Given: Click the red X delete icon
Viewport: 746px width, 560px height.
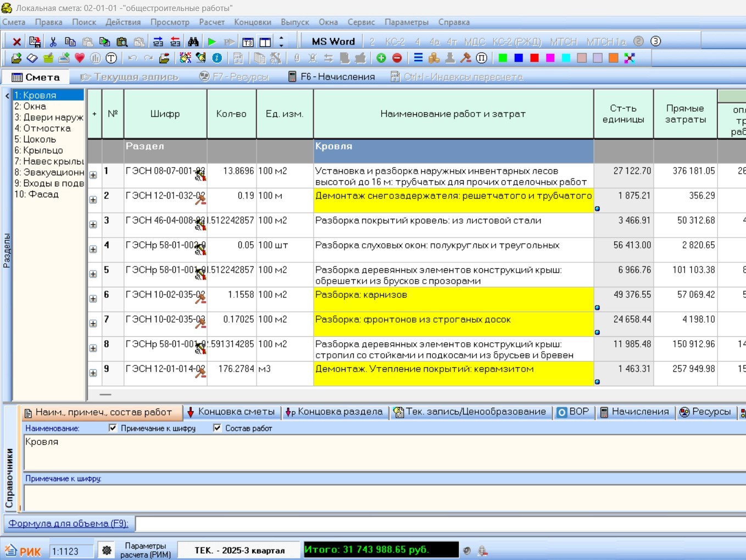Looking at the screenshot, I should [x=17, y=42].
